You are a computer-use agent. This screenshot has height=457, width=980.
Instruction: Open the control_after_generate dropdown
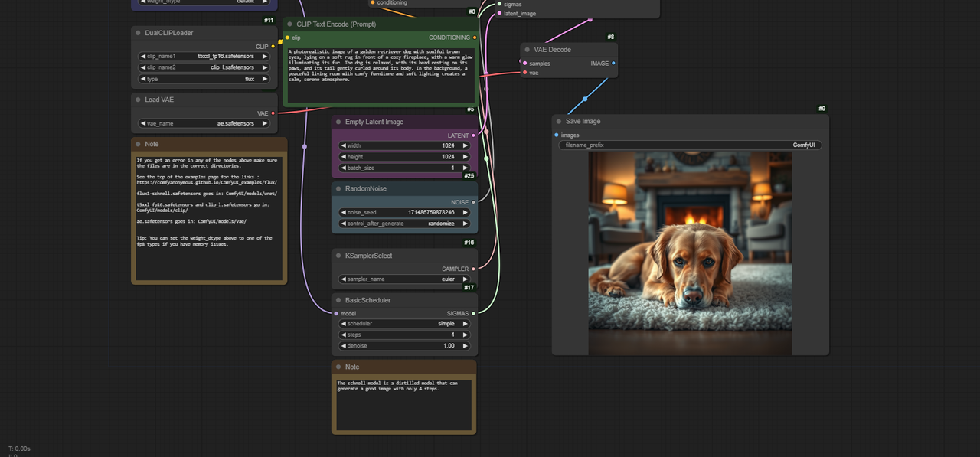pos(404,224)
